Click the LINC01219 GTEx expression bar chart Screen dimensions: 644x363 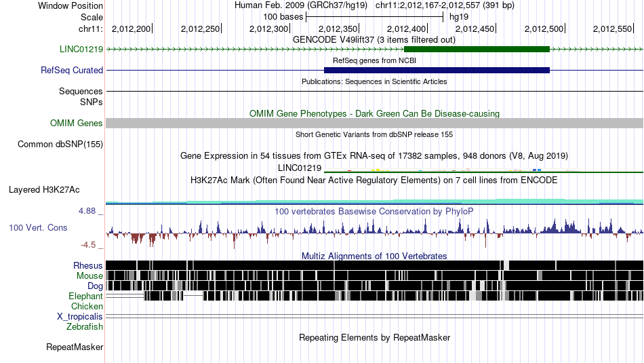pos(483,170)
